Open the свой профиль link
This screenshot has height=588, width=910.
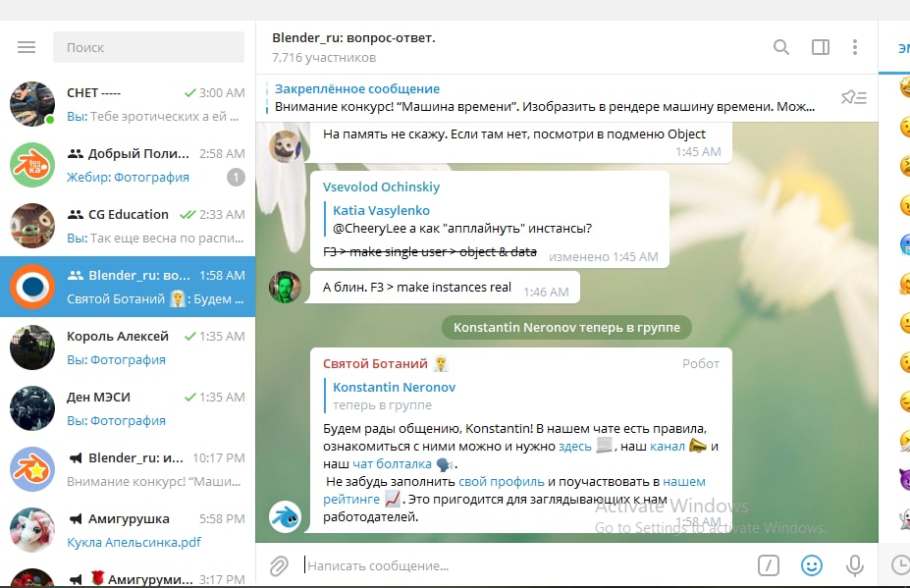(502, 482)
